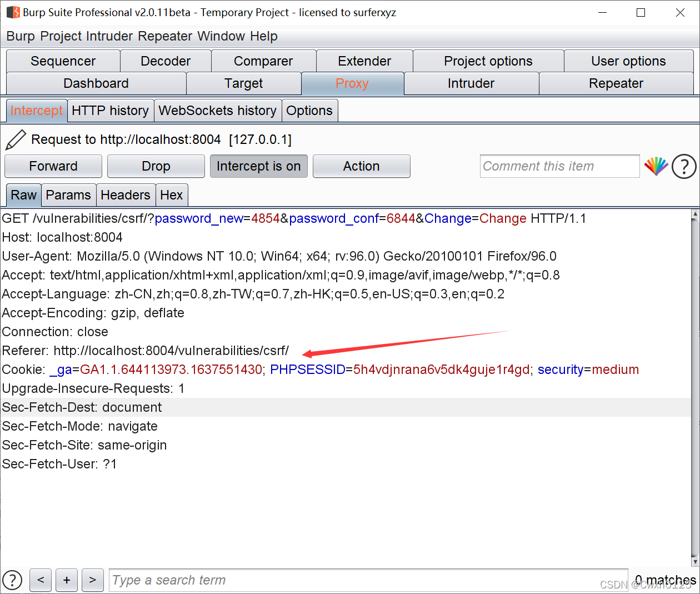Click the plus search options button
This screenshot has height=594, width=700.
click(67, 580)
